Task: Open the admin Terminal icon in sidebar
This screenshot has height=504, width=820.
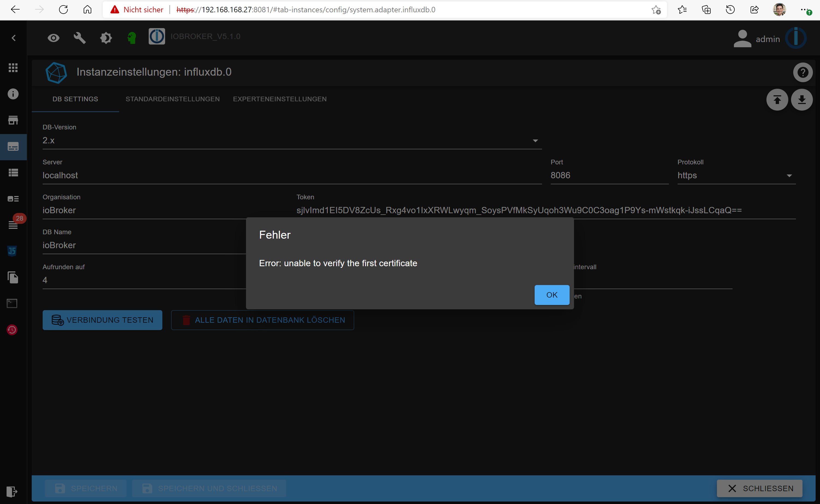Action: (x=12, y=303)
